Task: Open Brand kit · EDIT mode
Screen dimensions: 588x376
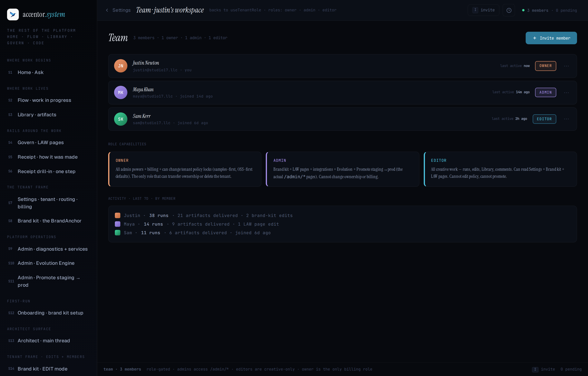Action: pyautogui.click(x=48, y=369)
